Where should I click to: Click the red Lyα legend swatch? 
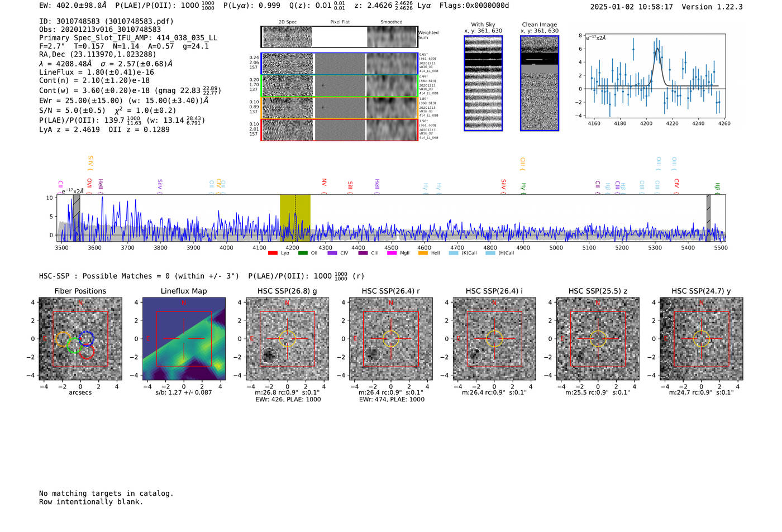(273, 253)
